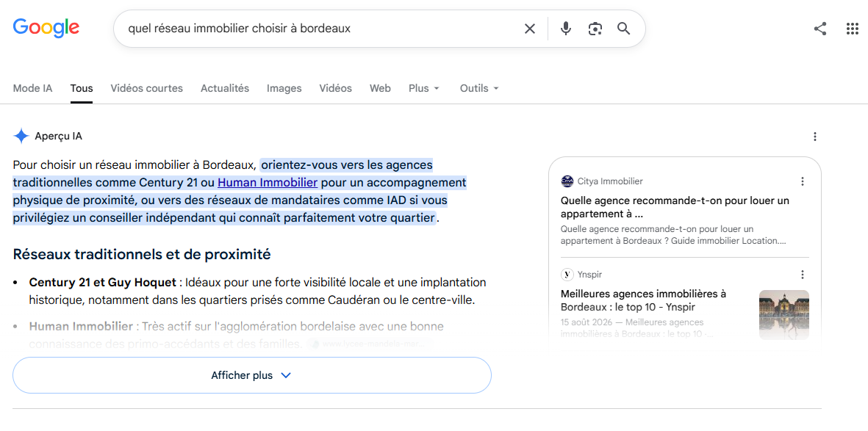Screen dimensions: 868x431
Task: Open the Google apps grid
Action: pyautogui.click(x=853, y=29)
